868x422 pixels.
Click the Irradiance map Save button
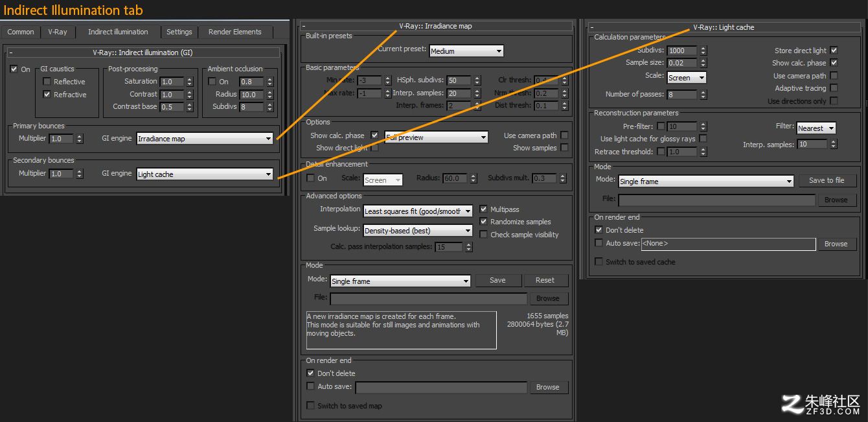[x=497, y=280]
